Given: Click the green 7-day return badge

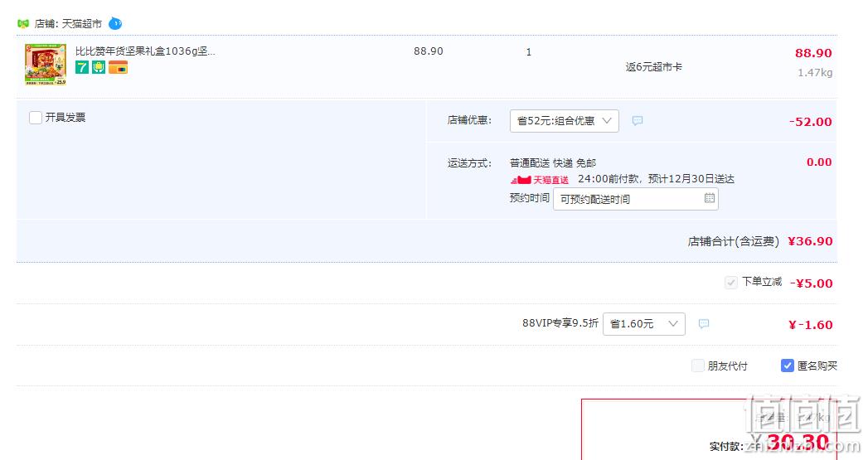Looking at the screenshot, I should coord(82,67).
